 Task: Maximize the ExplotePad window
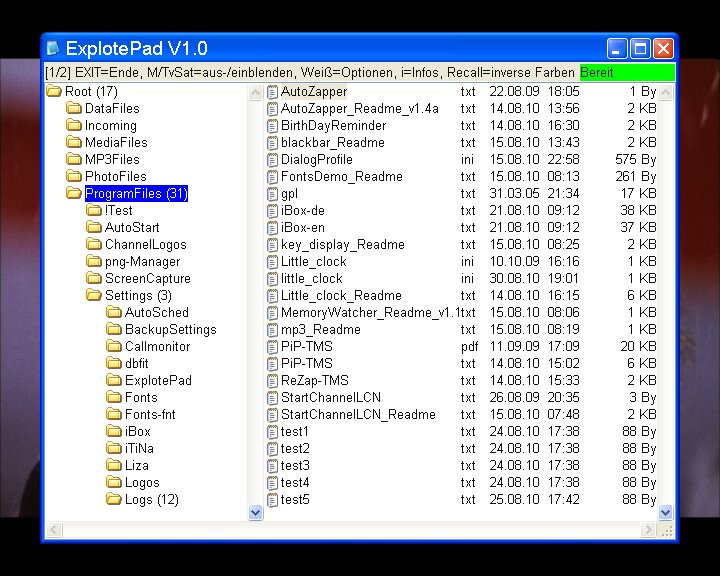[x=640, y=48]
